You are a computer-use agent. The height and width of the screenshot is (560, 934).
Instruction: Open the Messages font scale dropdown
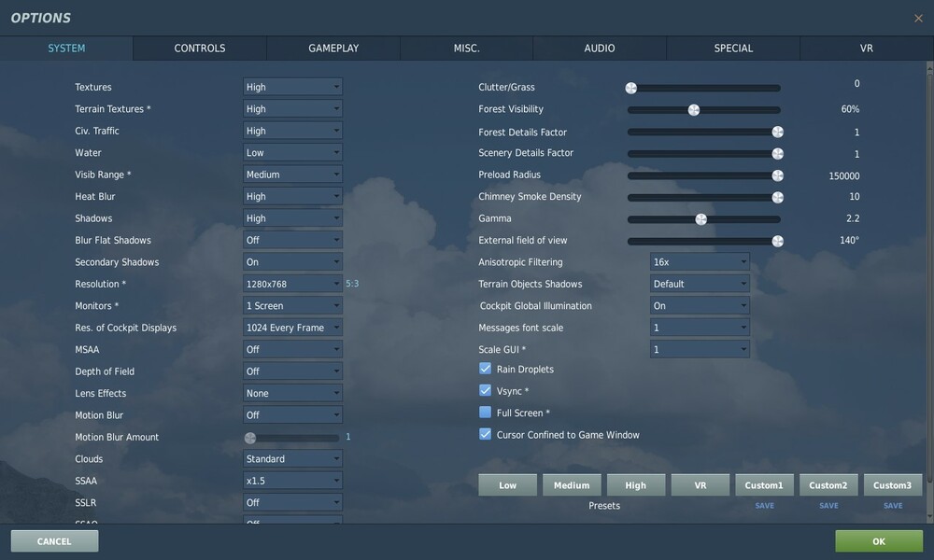(700, 328)
